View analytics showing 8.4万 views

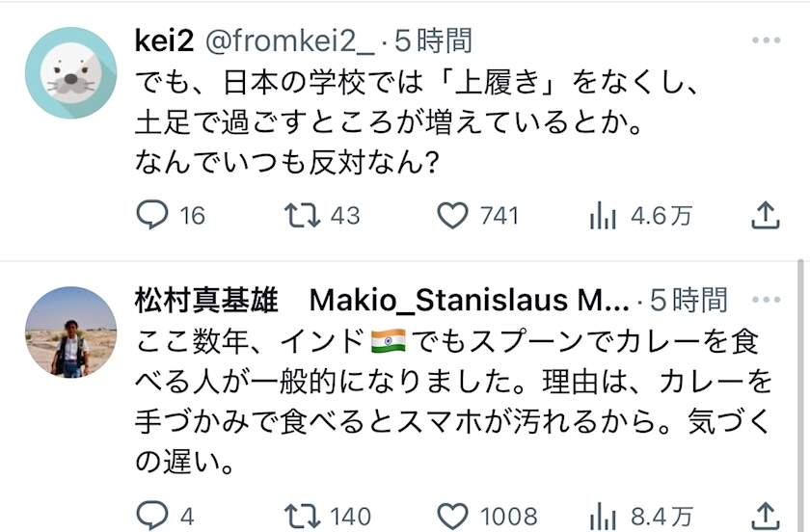pyautogui.click(x=603, y=517)
